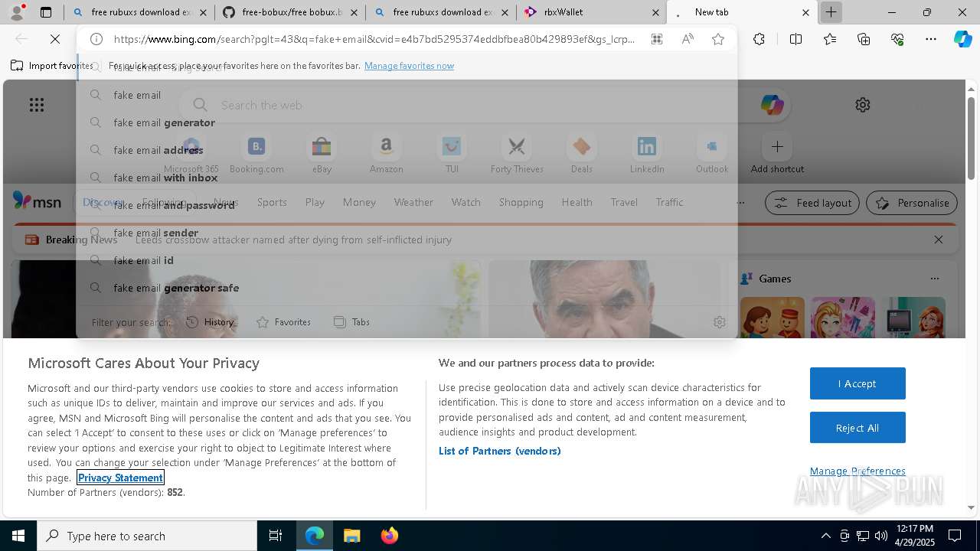Open the Favorites list icon
Viewport: 980px width, 551px height.
pos(830,39)
